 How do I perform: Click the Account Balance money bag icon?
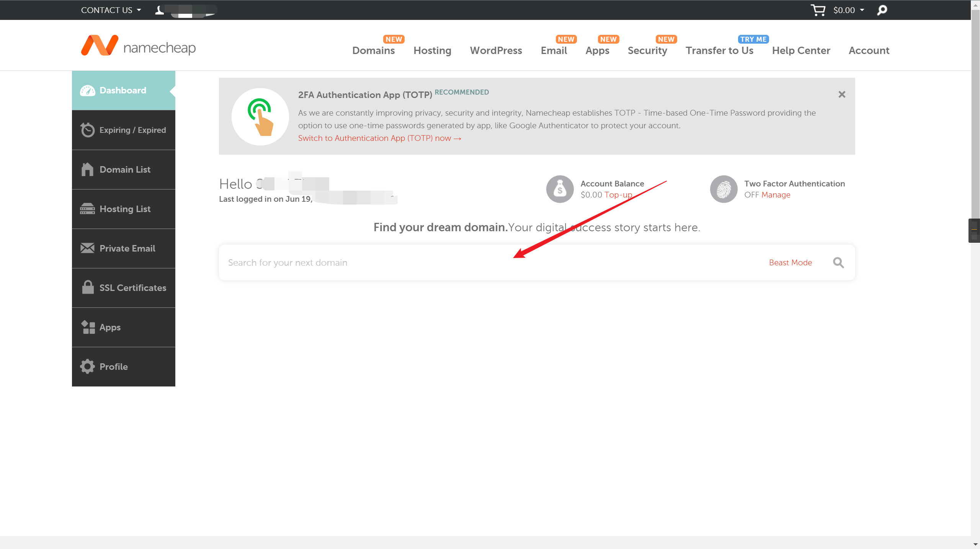click(560, 188)
